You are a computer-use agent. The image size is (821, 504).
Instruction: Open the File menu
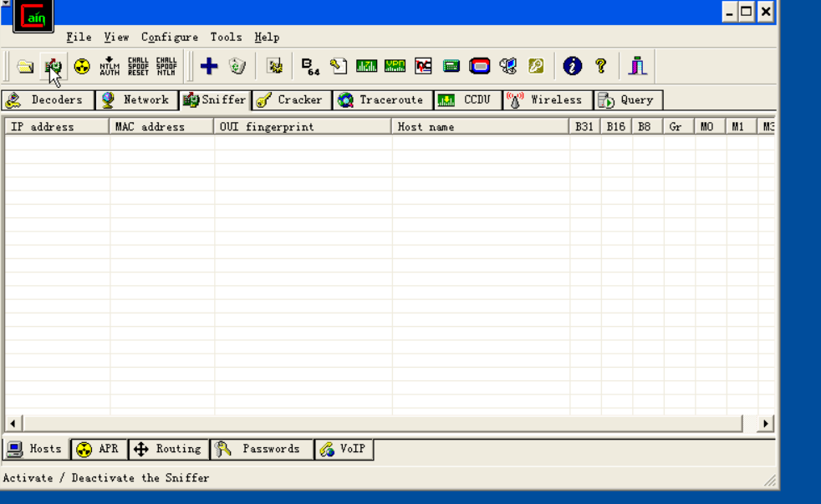(79, 37)
